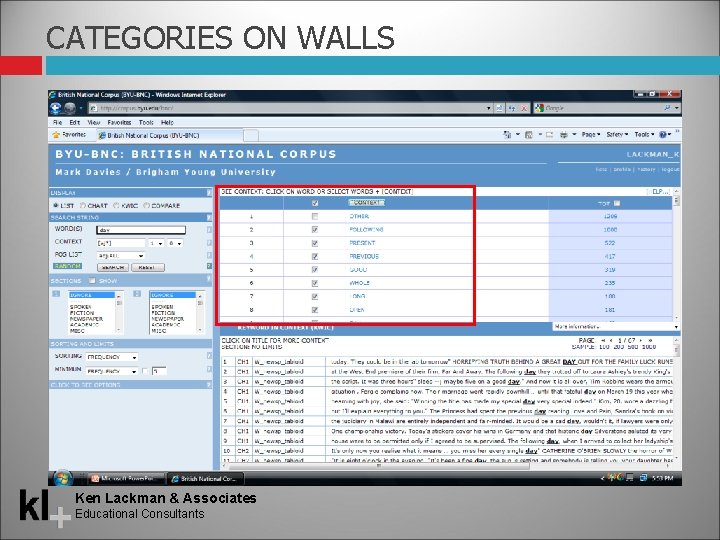
Task: Click the FOLLOWING word link
Action: pos(366,230)
